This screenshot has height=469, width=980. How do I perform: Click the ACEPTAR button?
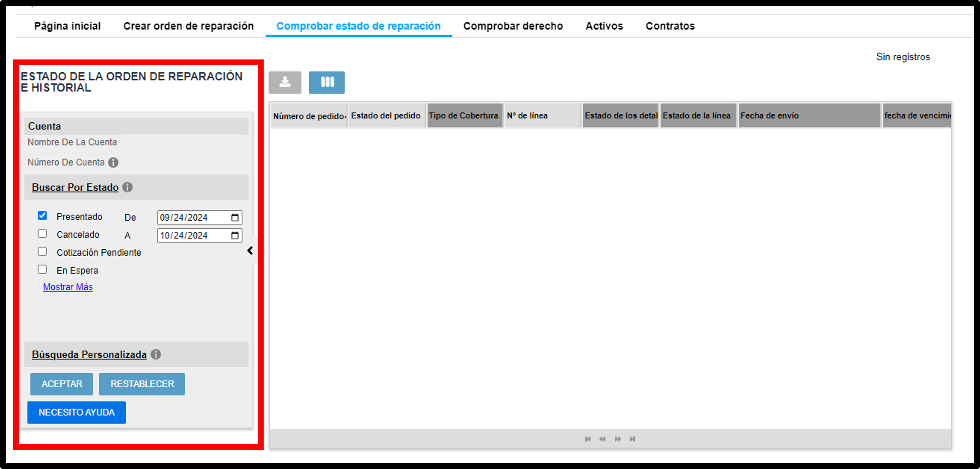(x=62, y=384)
